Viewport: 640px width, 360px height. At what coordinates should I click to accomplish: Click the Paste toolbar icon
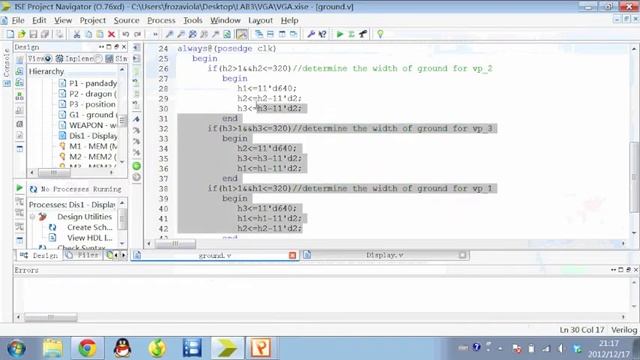coord(100,34)
